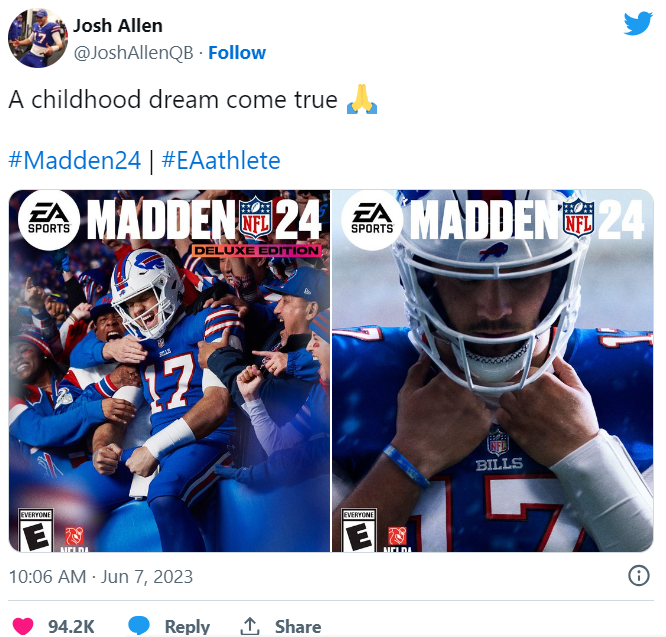Viewport: 666px width, 637px height.
Task: Open the @JoshAllenQB handle link
Action: 133,52
